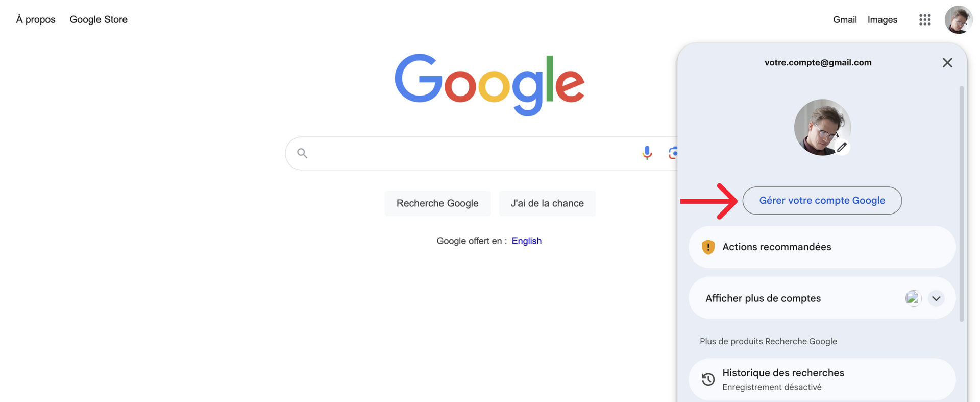Click Gérer votre compte Google button
The height and width of the screenshot is (402, 980).
[822, 200]
